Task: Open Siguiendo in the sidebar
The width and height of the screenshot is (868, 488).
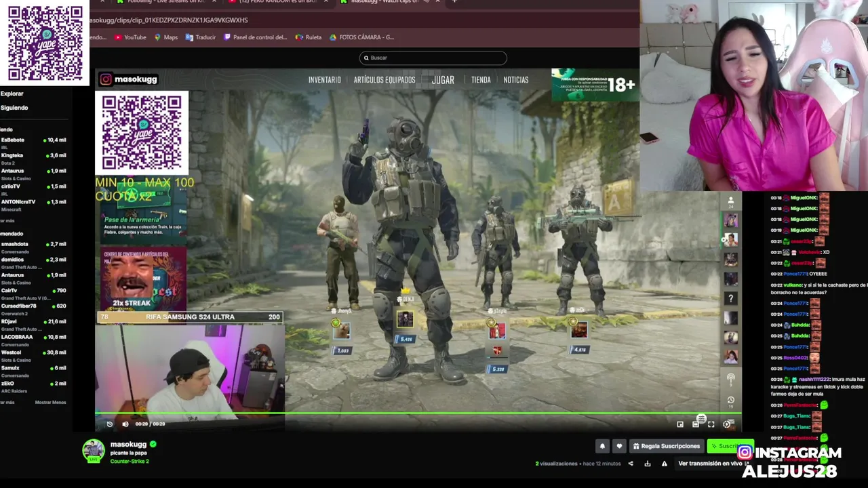Action: click(x=14, y=108)
